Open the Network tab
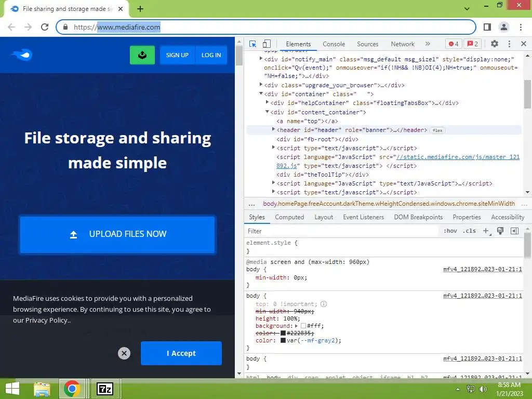 (x=403, y=44)
